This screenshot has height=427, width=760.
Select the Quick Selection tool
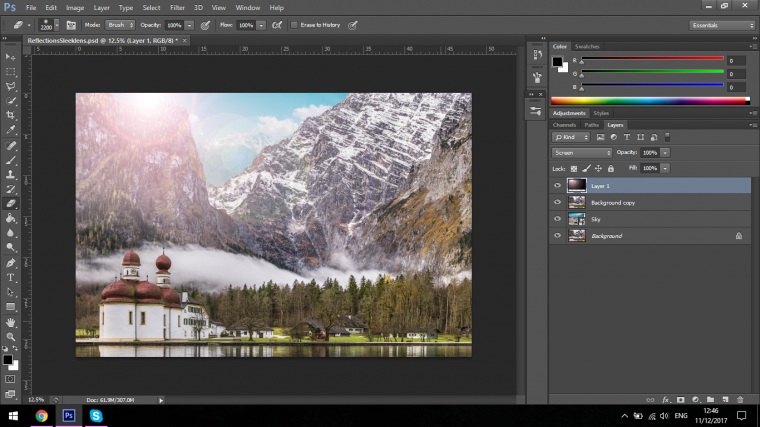pyautogui.click(x=10, y=101)
